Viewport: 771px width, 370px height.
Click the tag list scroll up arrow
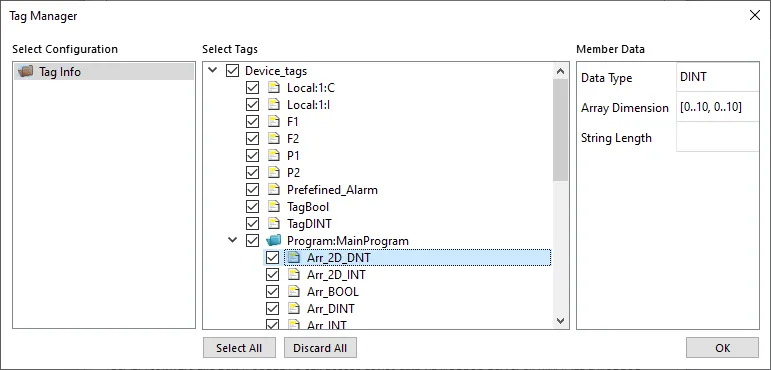[x=560, y=71]
